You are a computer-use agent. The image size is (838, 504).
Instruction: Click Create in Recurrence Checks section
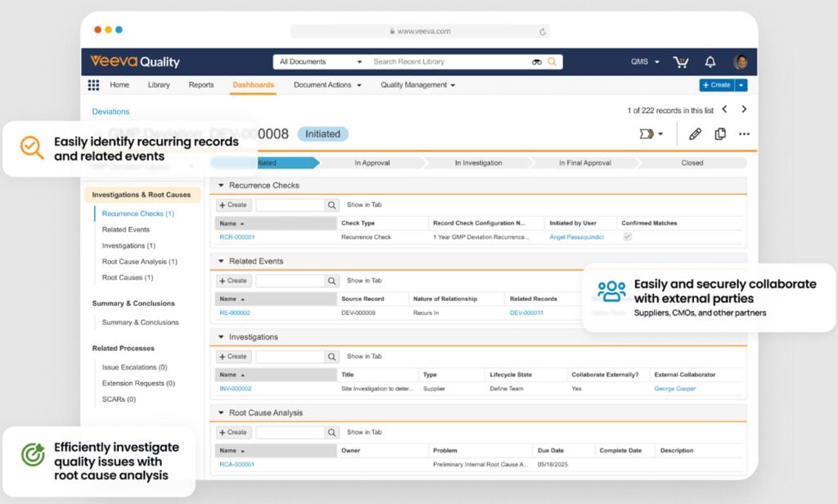233,205
